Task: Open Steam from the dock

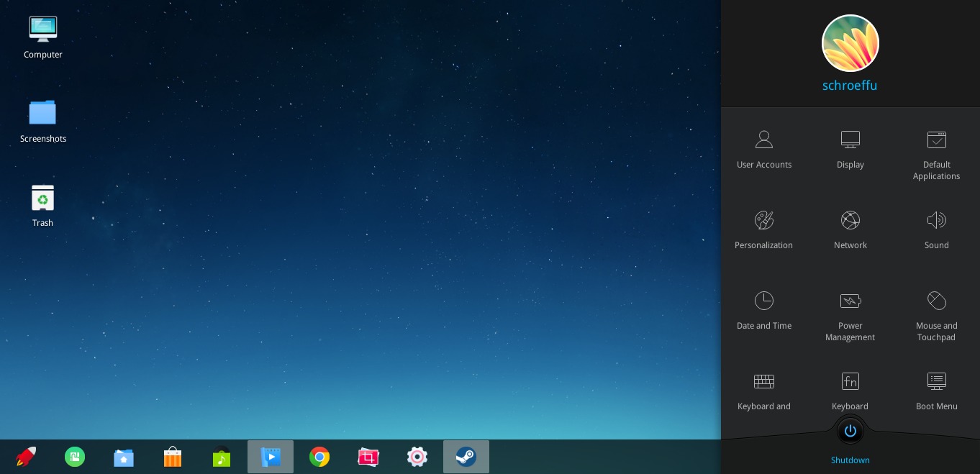Action: (466, 457)
